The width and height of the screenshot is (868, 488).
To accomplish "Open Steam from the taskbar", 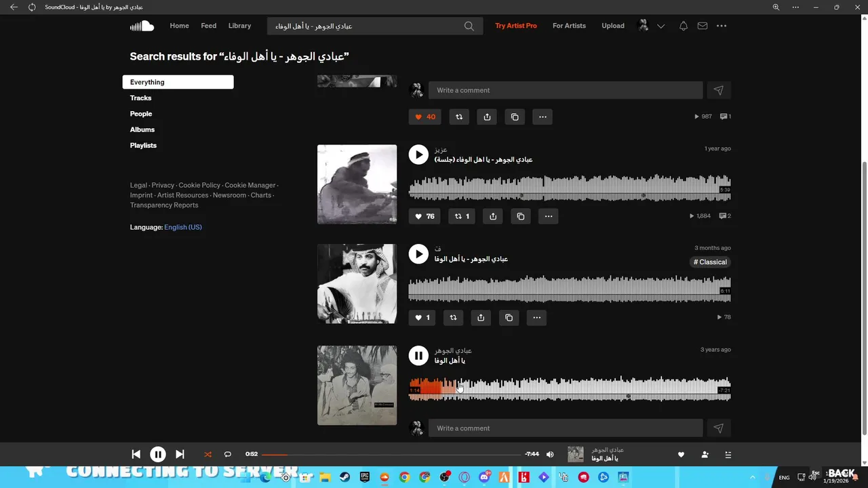I will (344, 477).
